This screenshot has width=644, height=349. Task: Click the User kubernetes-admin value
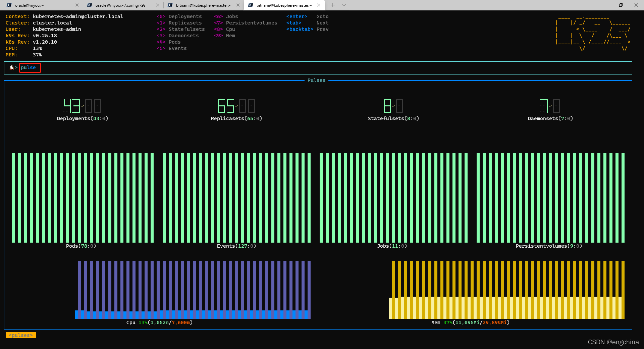pyautogui.click(x=57, y=29)
